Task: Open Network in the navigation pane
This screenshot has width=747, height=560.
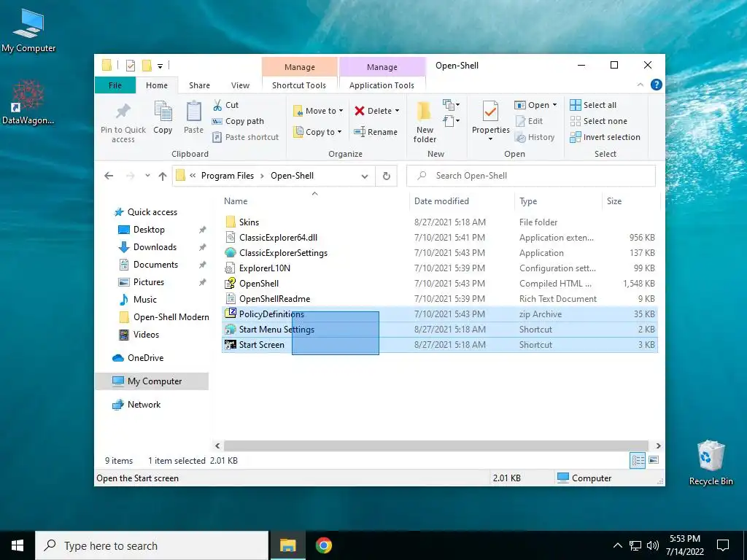Action: 144,404
